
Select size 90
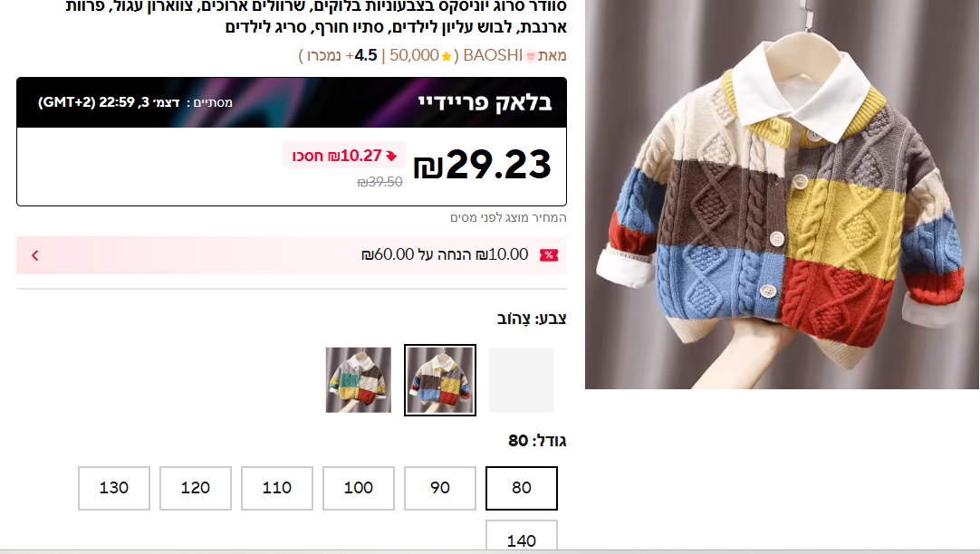pyautogui.click(x=440, y=488)
